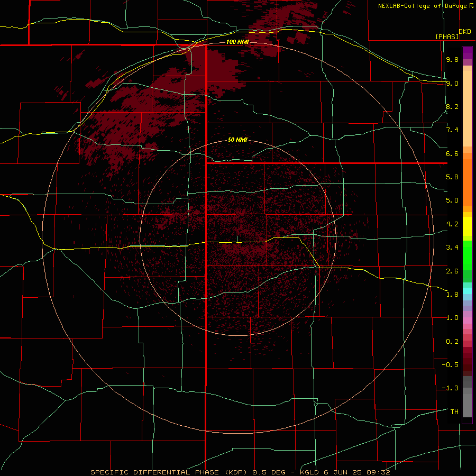Click the 1.8 value on color scale
Image resolution: width=476 pixels, height=476 pixels.
click(452, 295)
